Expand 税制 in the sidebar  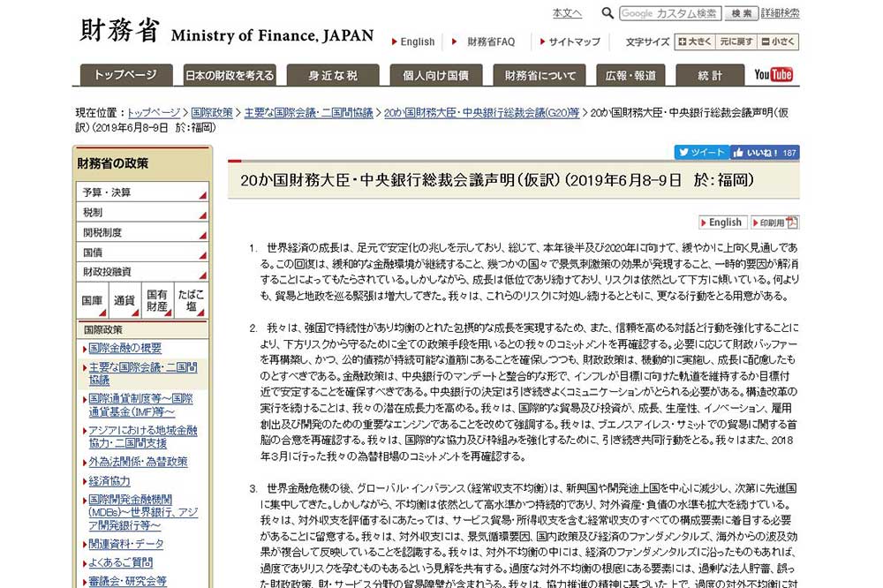[142, 212]
